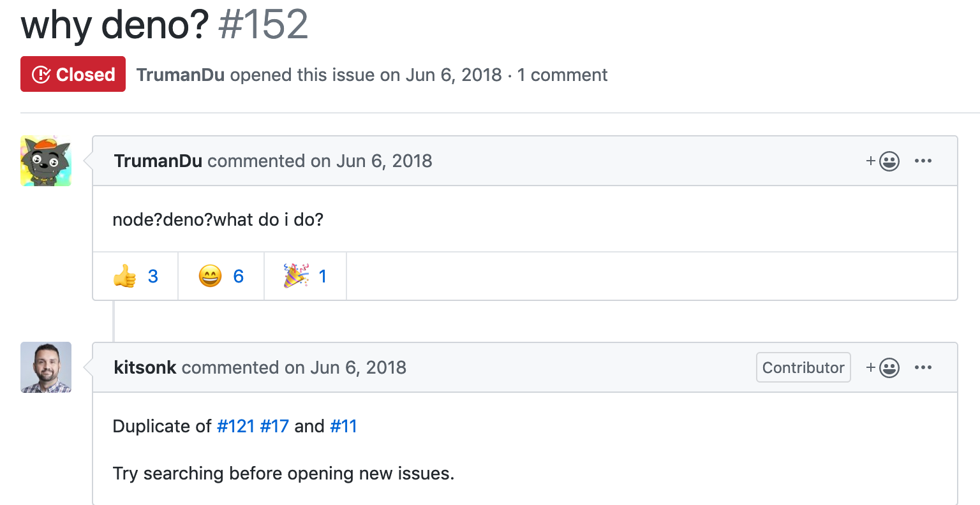The height and width of the screenshot is (505, 980).
Task: Open linked issue #121
Action: coord(236,426)
